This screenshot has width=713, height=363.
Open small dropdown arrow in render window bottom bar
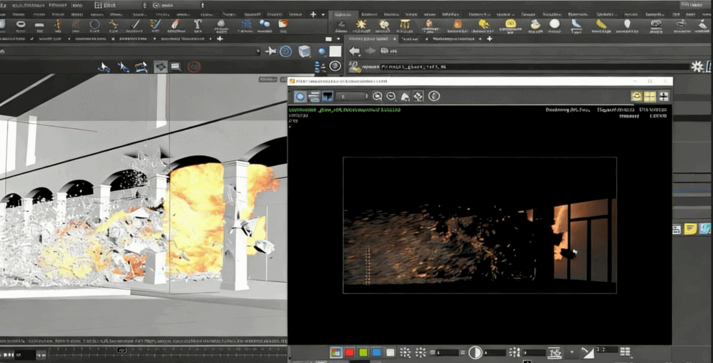click(572, 352)
